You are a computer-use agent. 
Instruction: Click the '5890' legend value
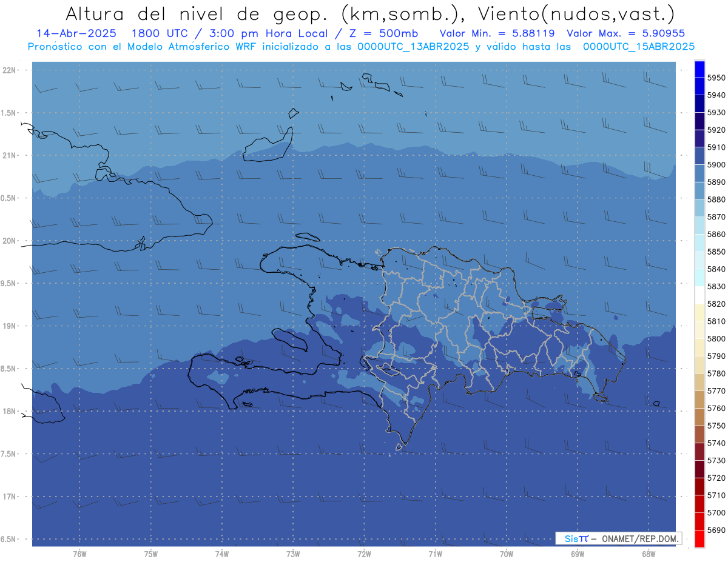pyautogui.click(x=716, y=182)
